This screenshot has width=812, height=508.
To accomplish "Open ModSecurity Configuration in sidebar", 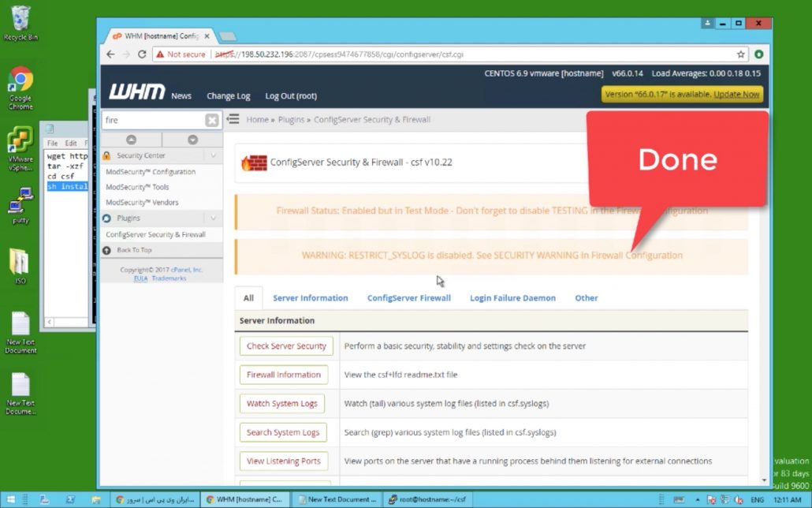I will click(x=151, y=172).
